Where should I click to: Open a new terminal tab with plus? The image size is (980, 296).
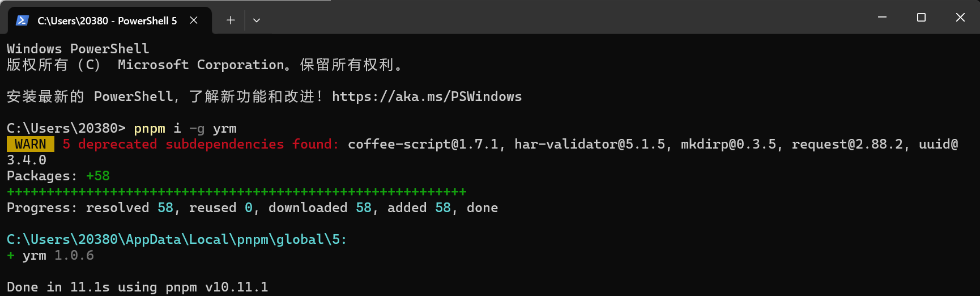231,20
